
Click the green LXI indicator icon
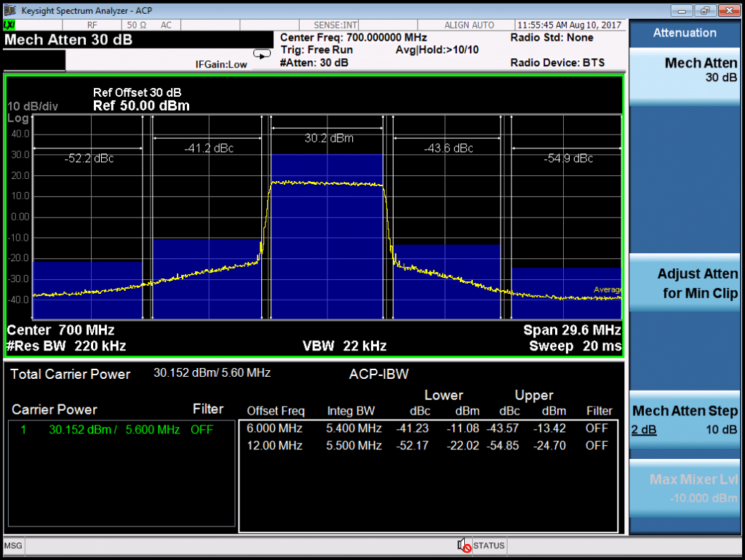[9, 25]
